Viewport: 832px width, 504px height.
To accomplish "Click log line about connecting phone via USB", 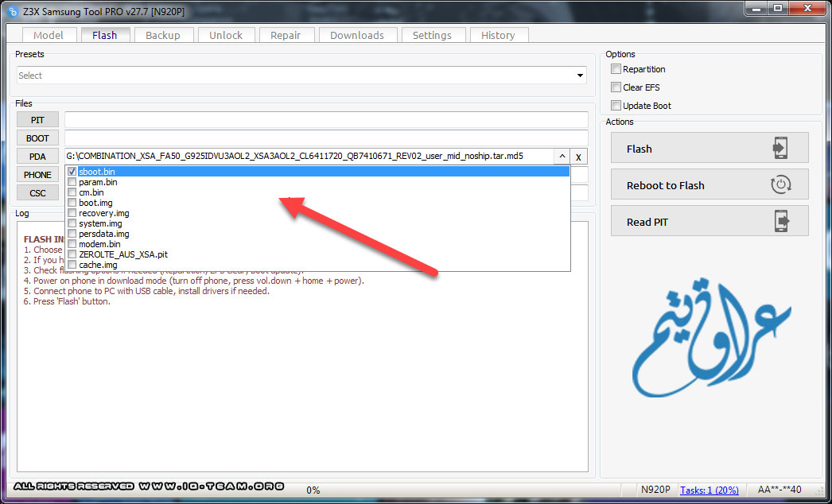I will click(x=146, y=291).
